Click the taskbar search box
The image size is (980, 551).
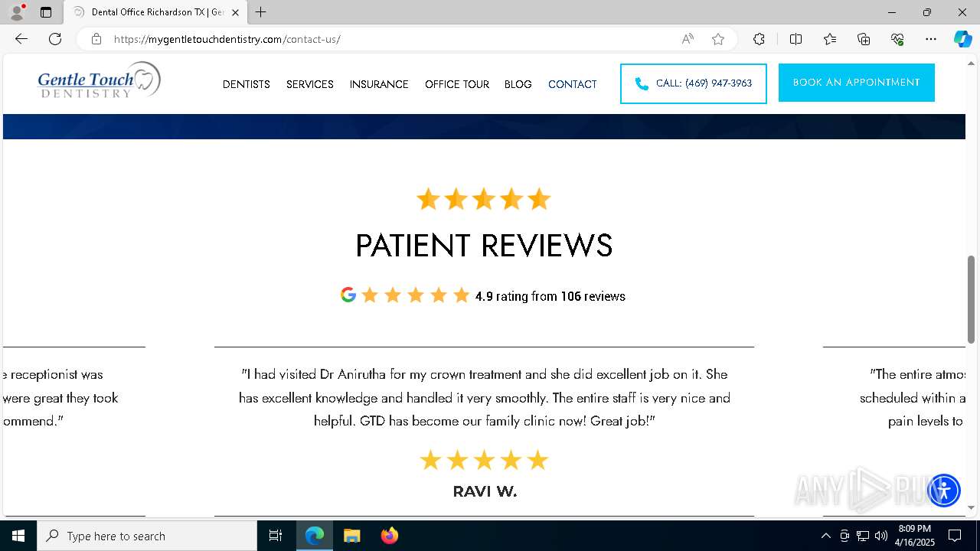tap(147, 536)
